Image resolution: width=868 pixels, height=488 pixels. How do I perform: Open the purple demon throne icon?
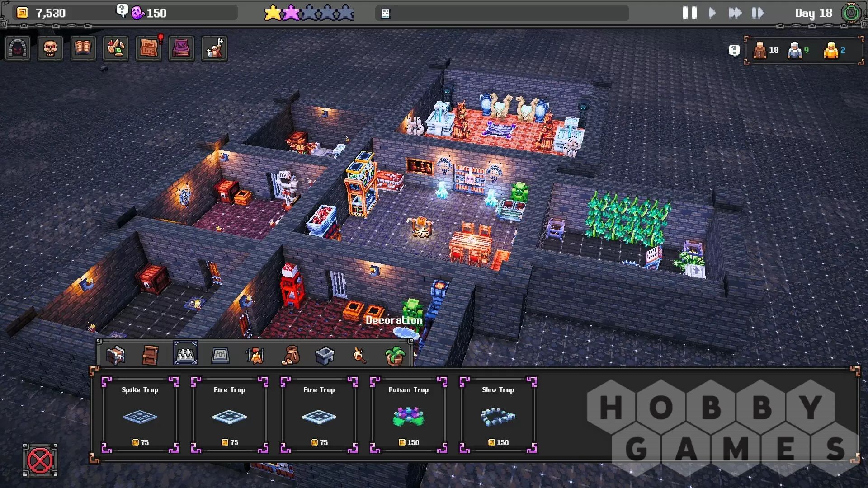click(181, 48)
